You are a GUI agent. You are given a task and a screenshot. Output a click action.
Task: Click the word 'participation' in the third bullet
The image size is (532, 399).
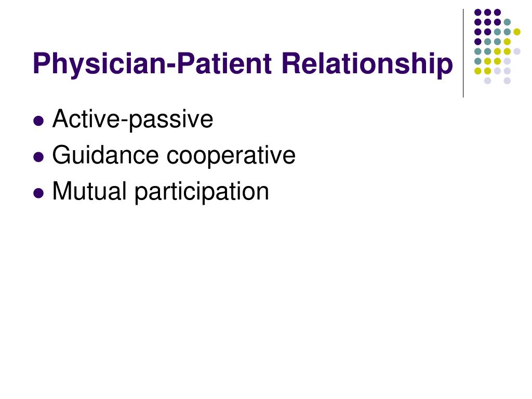click(202, 192)
